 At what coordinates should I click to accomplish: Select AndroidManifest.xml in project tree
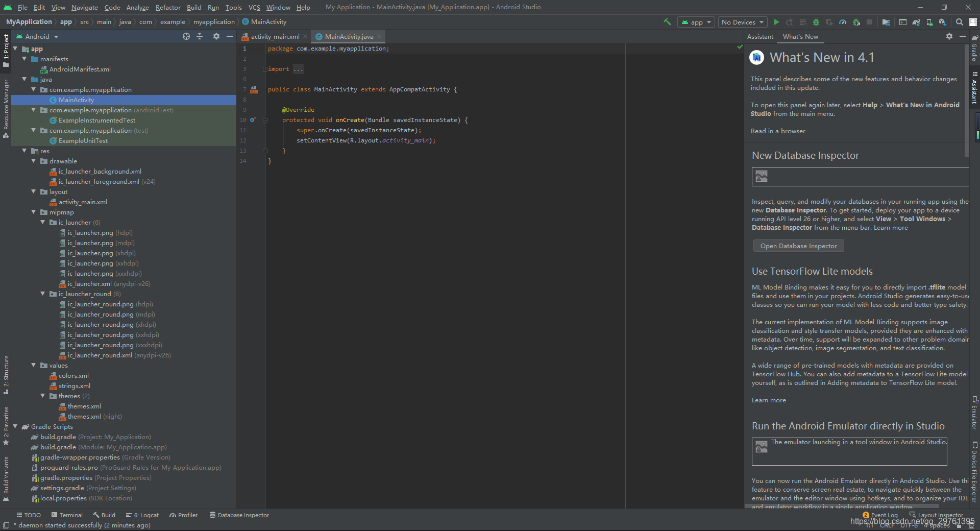[x=80, y=69]
